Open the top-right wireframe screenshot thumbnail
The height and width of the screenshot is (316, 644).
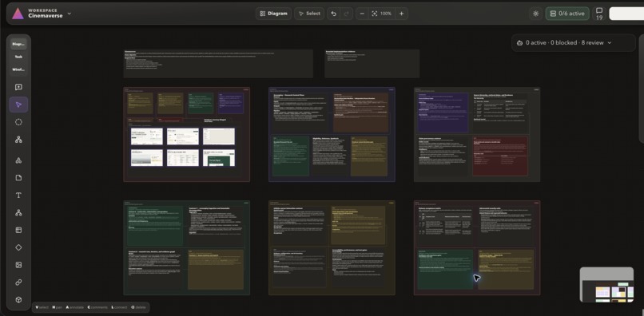[219, 136]
